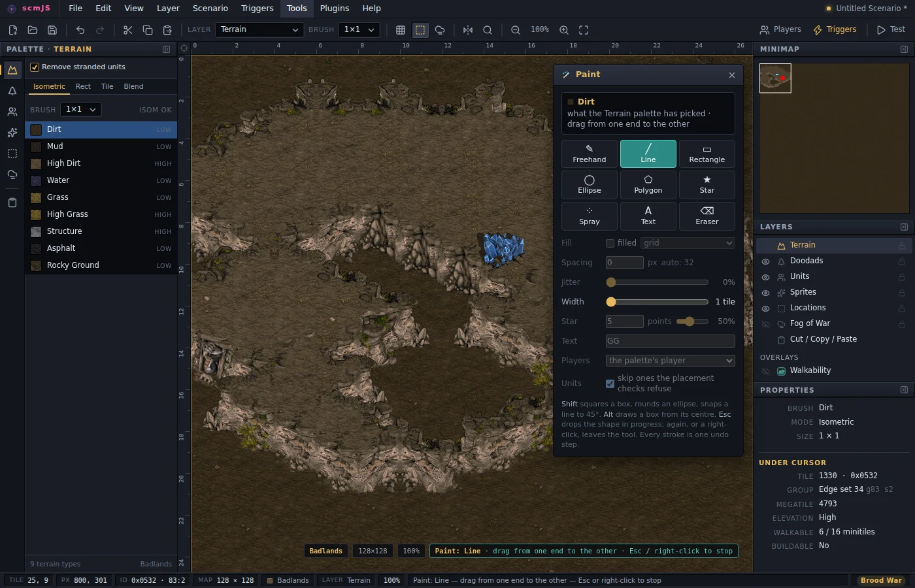Screen dimensions: 915x588
Task: Click the fit-to-screen icon
Action: (x=584, y=30)
